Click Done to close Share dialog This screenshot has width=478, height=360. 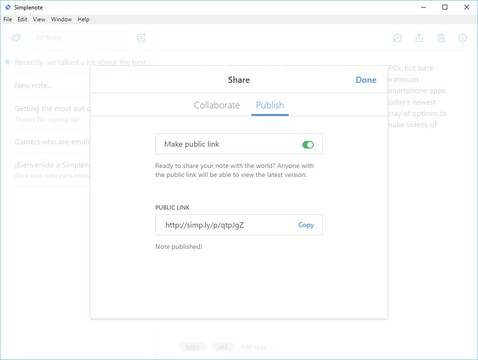click(366, 80)
